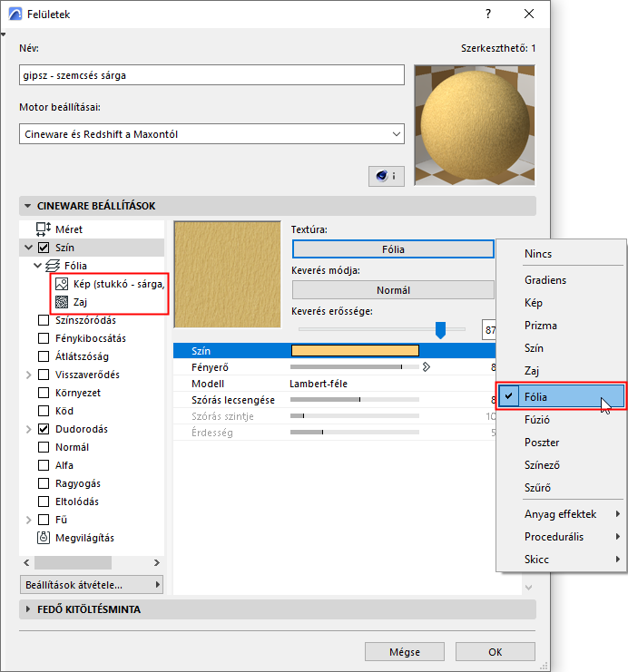
Task: Choose Nincs from the texture menu
Action: 561,253
